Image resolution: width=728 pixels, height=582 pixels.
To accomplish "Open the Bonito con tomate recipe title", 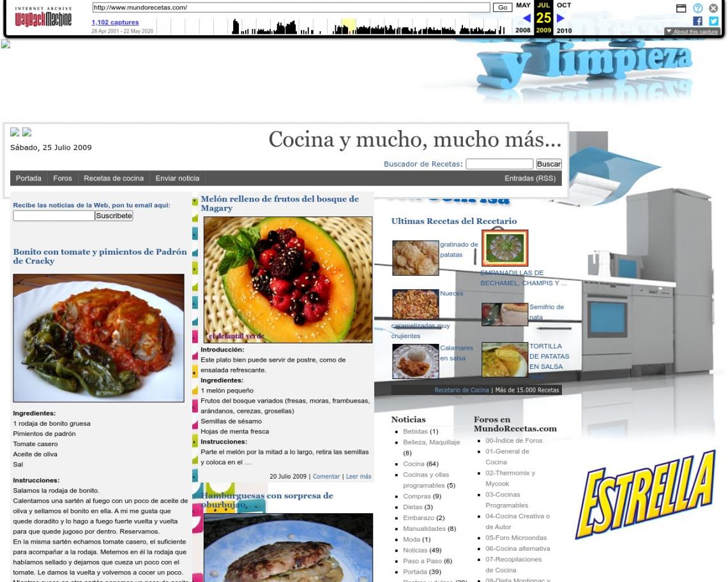I will pyautogui.click(x=100, y=256).
